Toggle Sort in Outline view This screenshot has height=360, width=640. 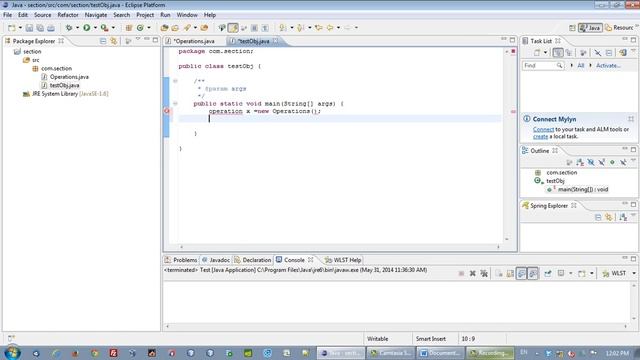point(580,162)
